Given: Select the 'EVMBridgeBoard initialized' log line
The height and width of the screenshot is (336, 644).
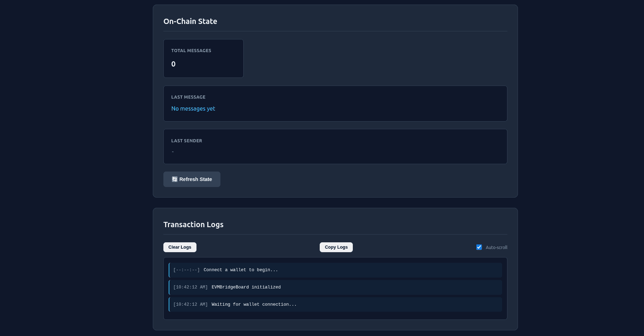Looking at the screenshot, I should pyautogui.click(x=336, y=287).
